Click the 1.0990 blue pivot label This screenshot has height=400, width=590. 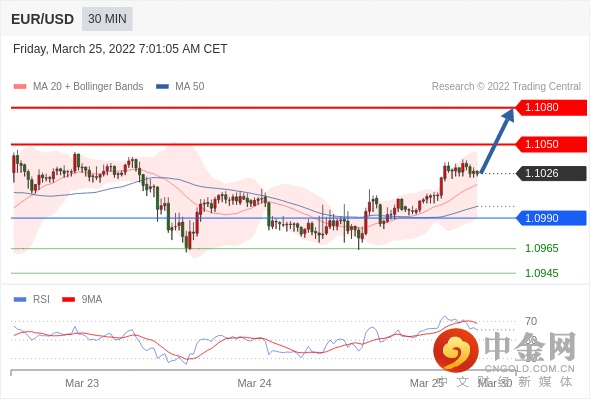click(x=551, y=218)
